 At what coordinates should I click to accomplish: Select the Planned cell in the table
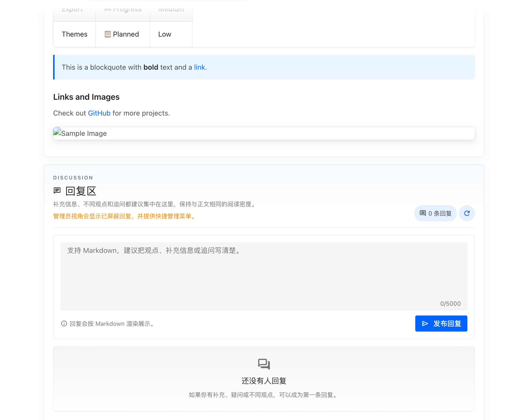click(x=122, y=34)
